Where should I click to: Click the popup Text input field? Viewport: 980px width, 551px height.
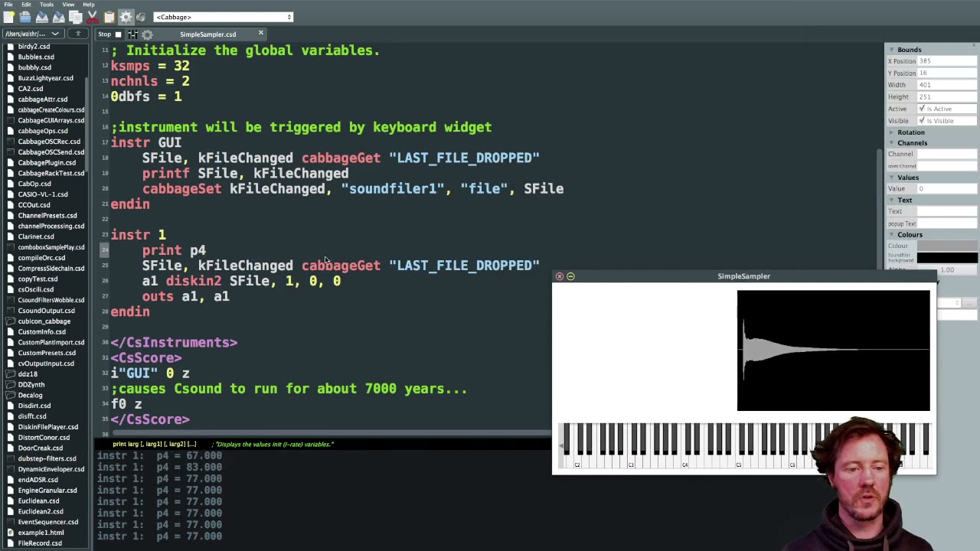click(x=947, y=223)
